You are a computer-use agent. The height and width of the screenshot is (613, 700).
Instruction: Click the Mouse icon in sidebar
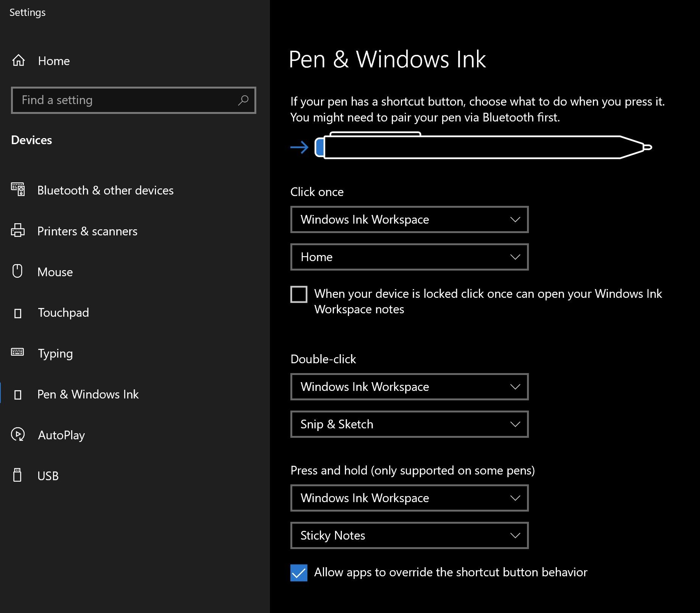click(x=17, y=271)
